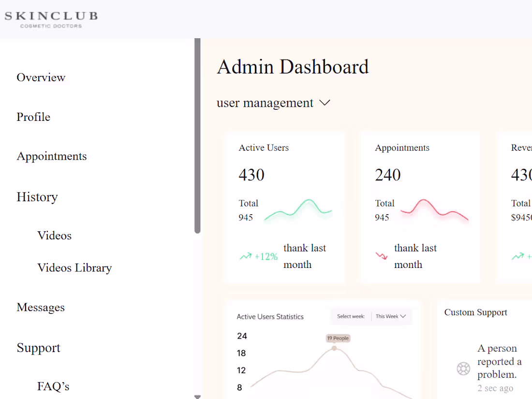This screenshot has width=532, height=399.
Task: Select Appointments in the sidebar menu
Action: [52, 156]
